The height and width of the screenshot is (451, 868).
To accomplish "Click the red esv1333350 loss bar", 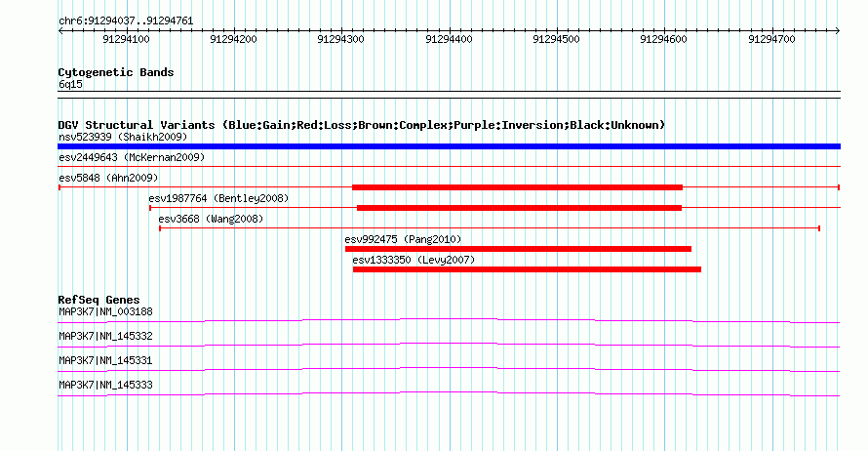I will point(527,269).
